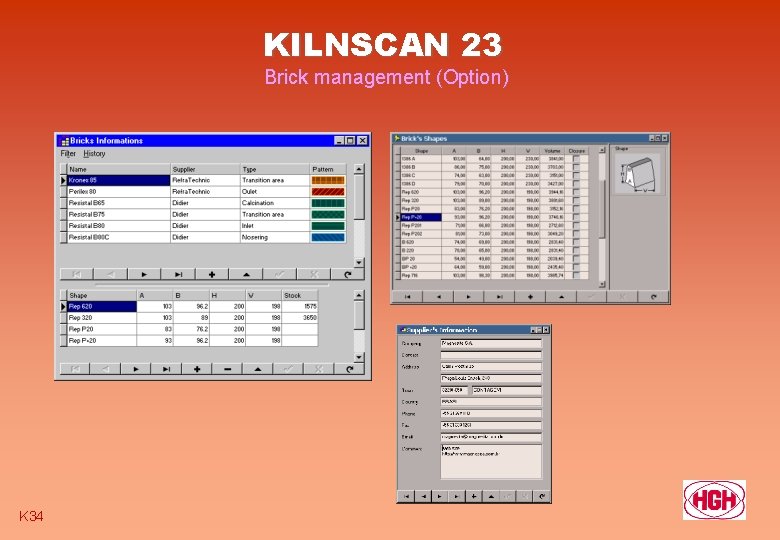
Task: Click edit triangle in Brick's Shapes navigator
Action: coord(561,297)
